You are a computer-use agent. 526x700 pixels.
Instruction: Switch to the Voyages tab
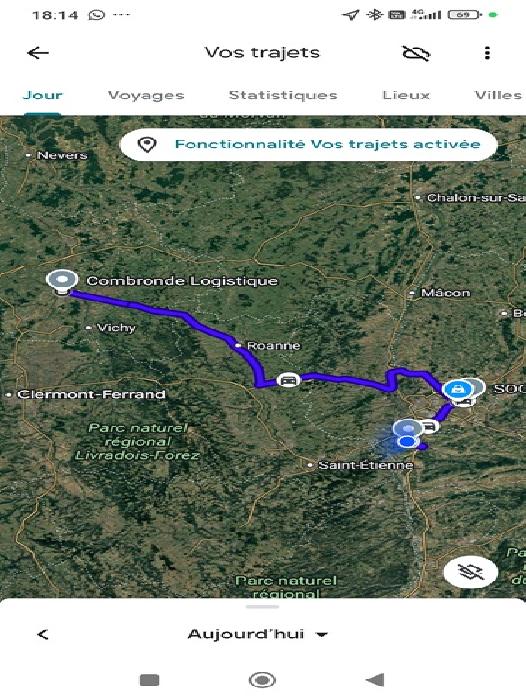[x=146, y=95]
